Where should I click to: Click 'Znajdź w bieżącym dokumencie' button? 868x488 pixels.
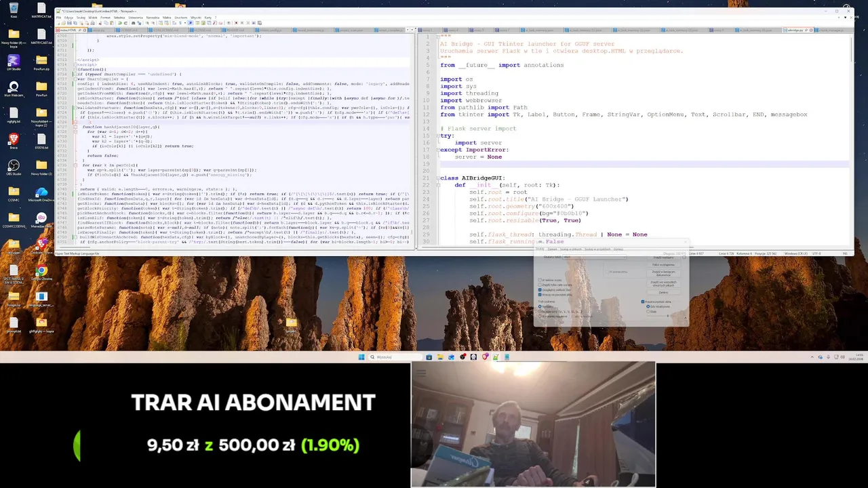[664, 273]
